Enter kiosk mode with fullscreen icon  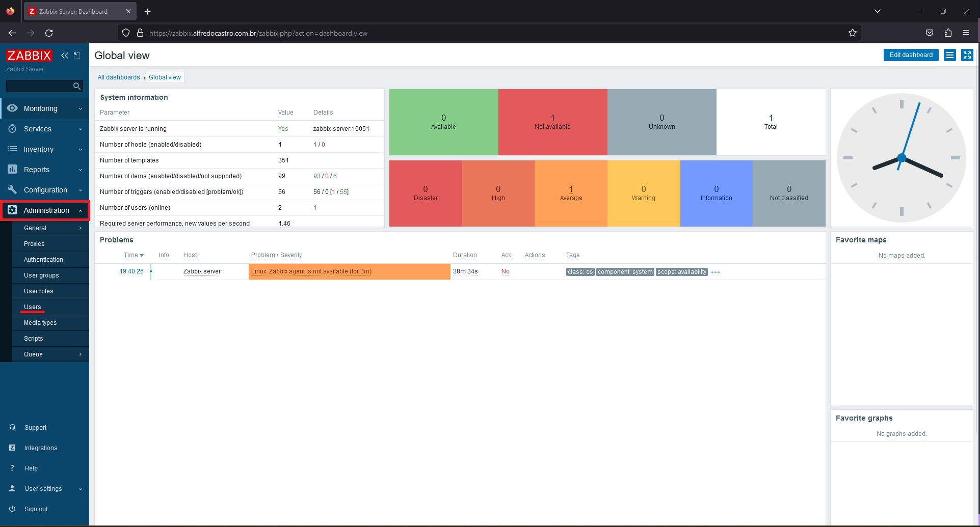(x=967, y=55)
